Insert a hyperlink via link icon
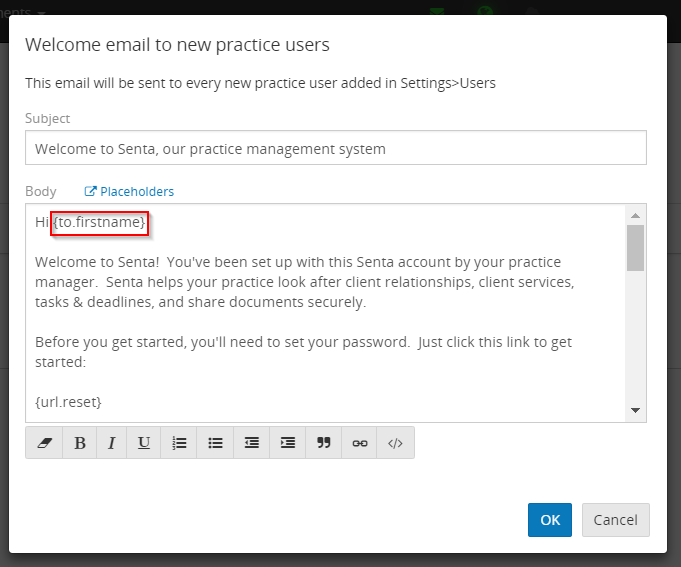The height and width of the screenshot is (567, 681). pyautogui.click(x=360, y=443)
